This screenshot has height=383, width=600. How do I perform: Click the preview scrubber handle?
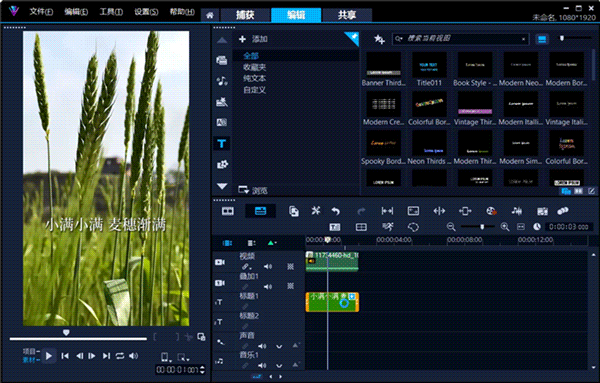[66, 333]
